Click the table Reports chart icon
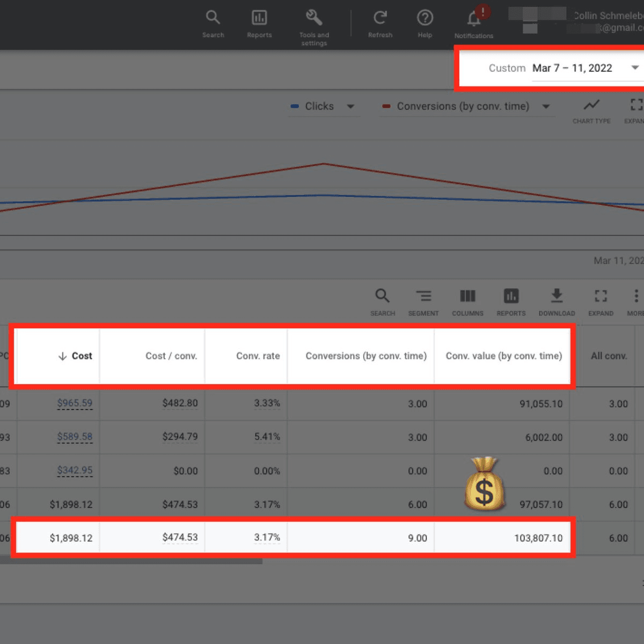644x644 pixels. pos(511,296)
